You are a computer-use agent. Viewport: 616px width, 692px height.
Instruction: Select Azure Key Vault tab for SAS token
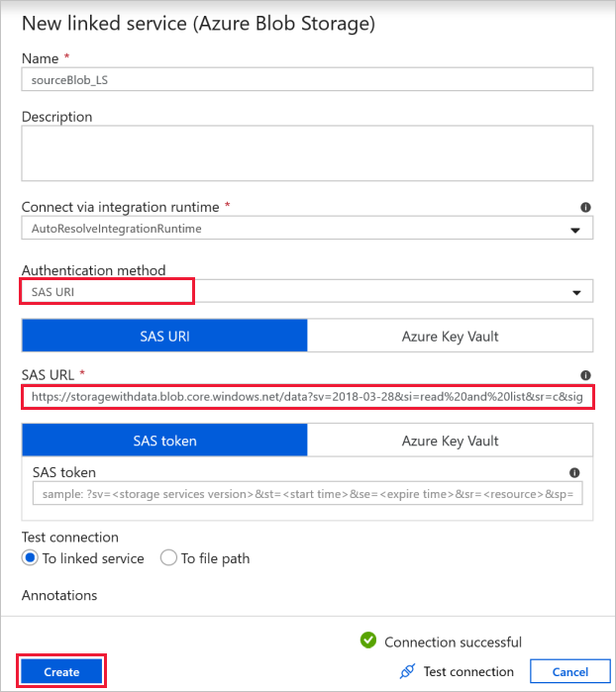coord(450,441)
